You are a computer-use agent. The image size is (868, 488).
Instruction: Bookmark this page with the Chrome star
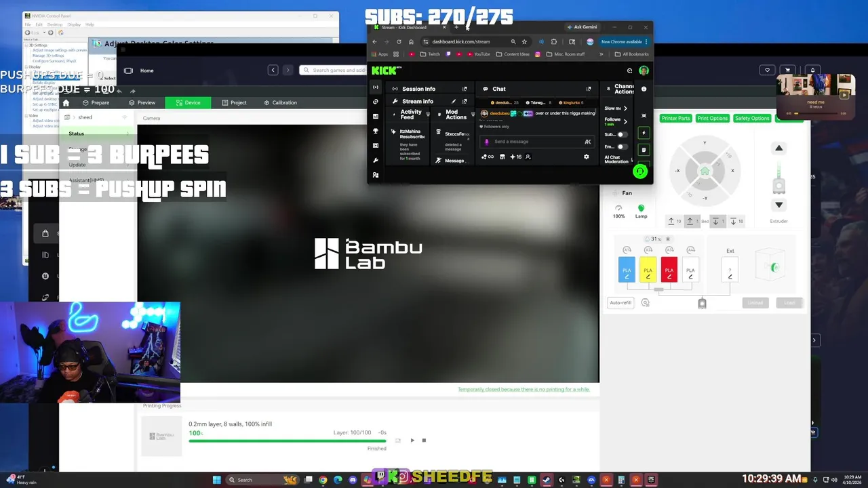(x=524, y=41)
